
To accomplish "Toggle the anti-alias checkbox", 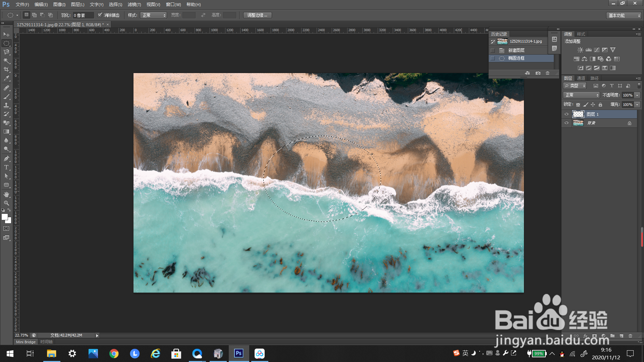I will coord(100,15).
